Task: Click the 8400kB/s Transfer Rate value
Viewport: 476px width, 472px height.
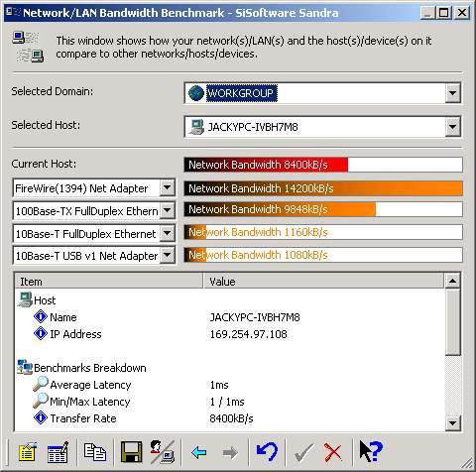Action: pos(231,418)
